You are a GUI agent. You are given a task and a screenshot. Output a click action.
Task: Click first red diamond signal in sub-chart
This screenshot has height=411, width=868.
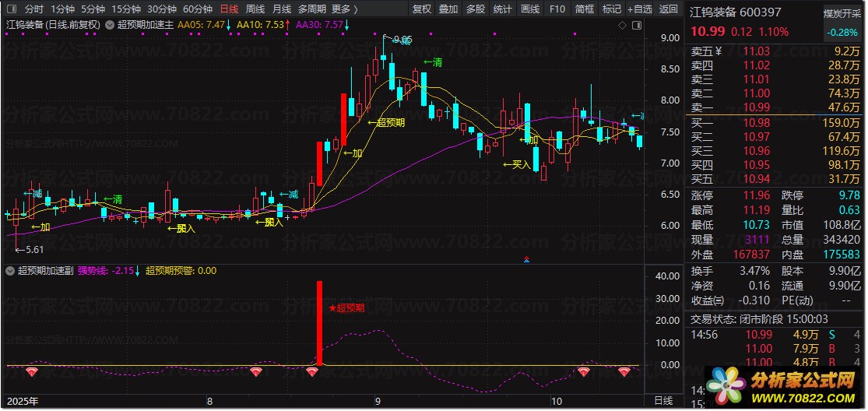coord(33,372)
